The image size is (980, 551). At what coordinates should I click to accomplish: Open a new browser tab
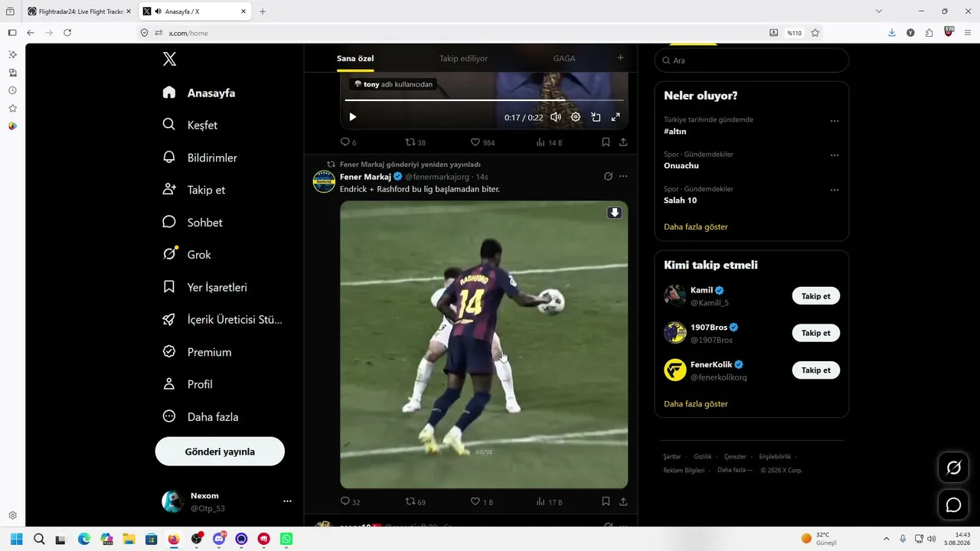click(x=263, y=11)
